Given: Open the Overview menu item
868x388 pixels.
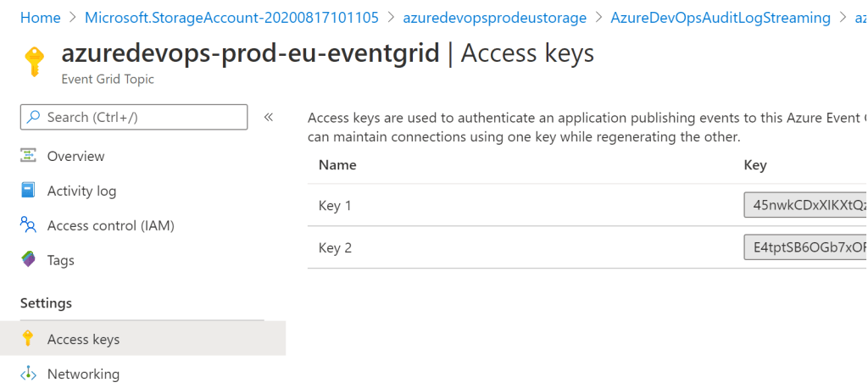Looking at the screenshot, I should coord(76,156).
